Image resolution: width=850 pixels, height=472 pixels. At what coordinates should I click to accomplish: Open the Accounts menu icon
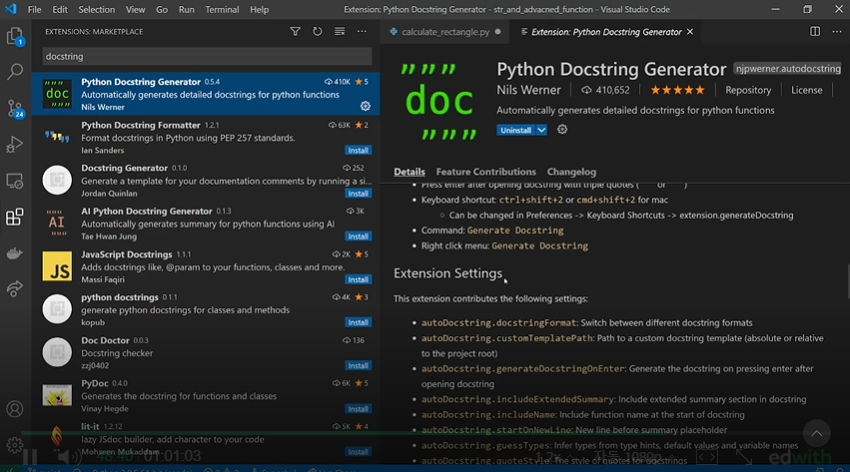pyautogui.click(x=15, y=409)
